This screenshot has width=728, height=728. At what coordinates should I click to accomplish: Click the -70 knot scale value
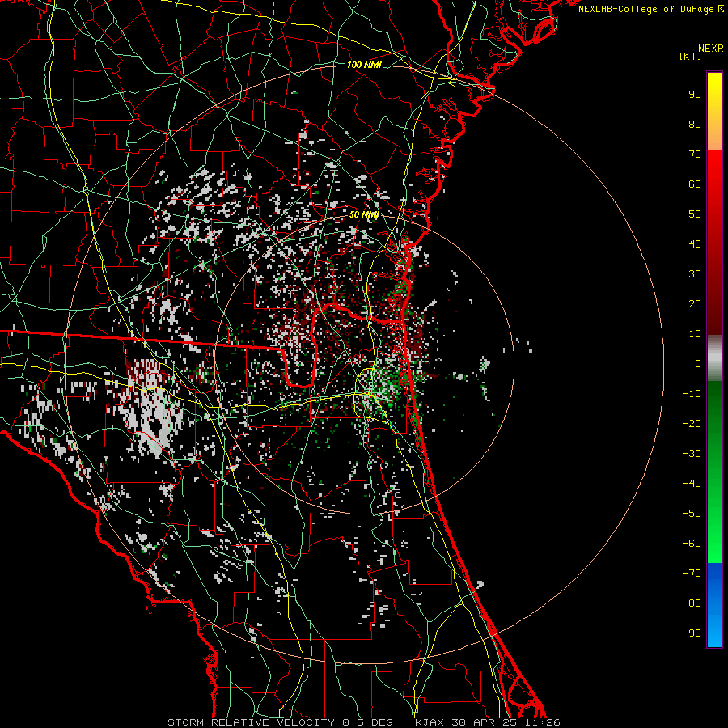pyautogui.click(x=692, y=574)
